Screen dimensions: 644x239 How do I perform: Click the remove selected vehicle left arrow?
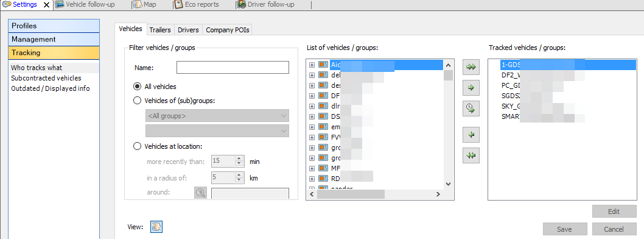pos(471,135)
